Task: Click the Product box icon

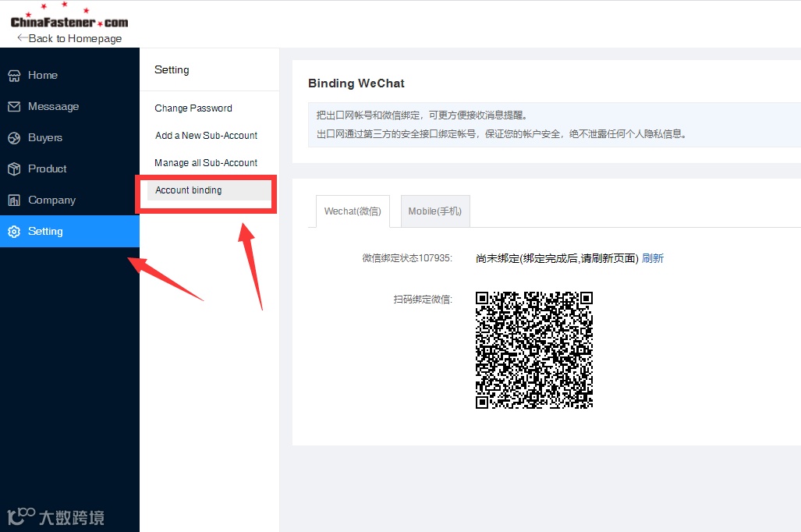Action: [x=14, y=169]
